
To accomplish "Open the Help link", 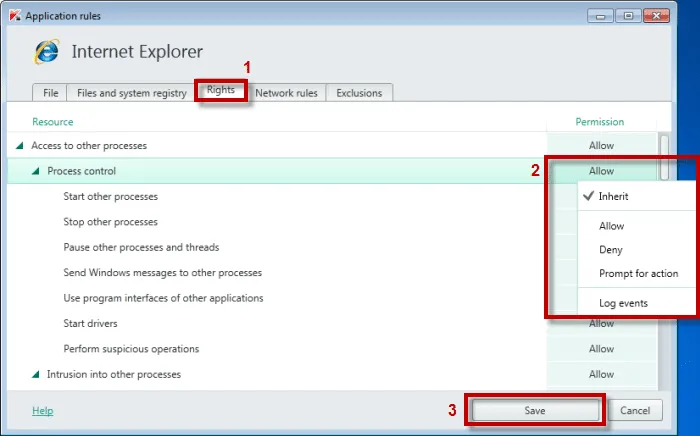I will point(42,411).
